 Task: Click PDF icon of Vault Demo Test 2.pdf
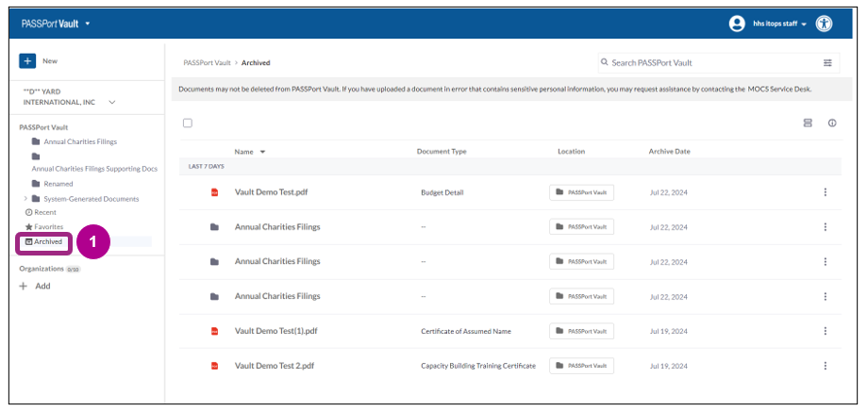[215, 366]
